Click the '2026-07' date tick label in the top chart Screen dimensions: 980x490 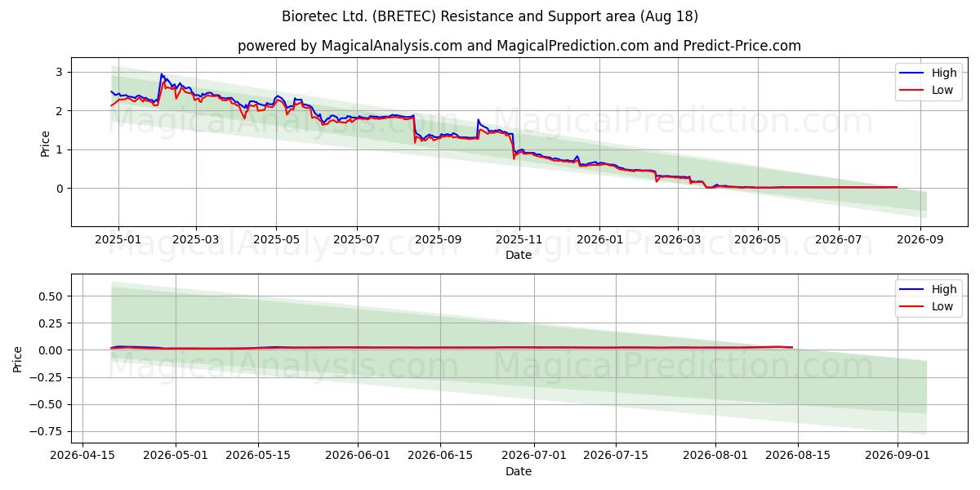click(838, 240)
